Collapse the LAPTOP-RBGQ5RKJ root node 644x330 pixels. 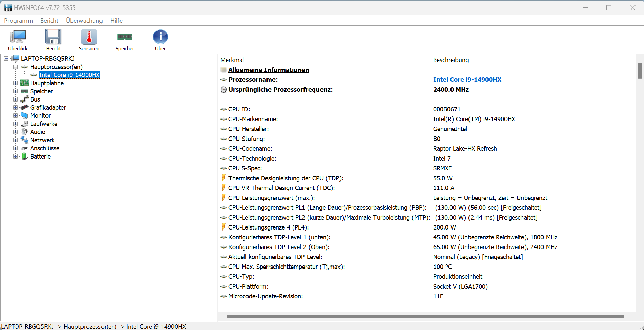click(x=6, y=59)
